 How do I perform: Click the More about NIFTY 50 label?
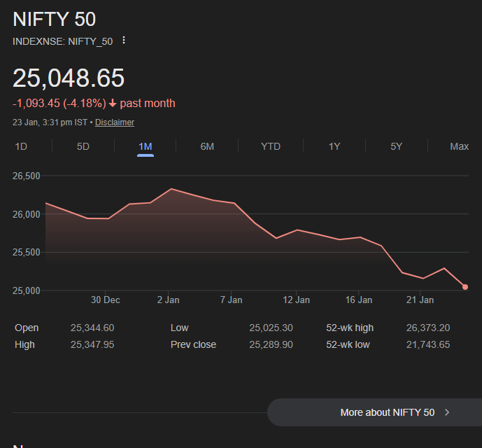pyautogui.click(x=387, y=412)
